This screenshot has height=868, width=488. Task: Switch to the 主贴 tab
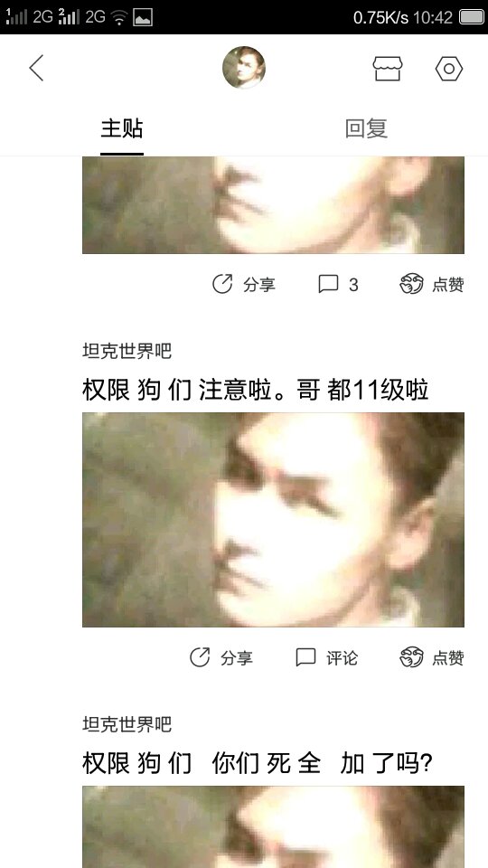pos(122,128)
